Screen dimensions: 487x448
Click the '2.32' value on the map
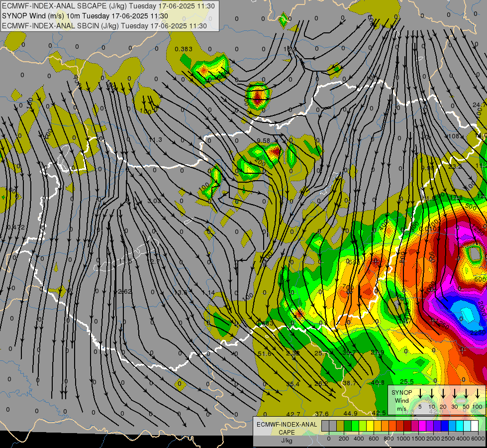tap(292, 353)
